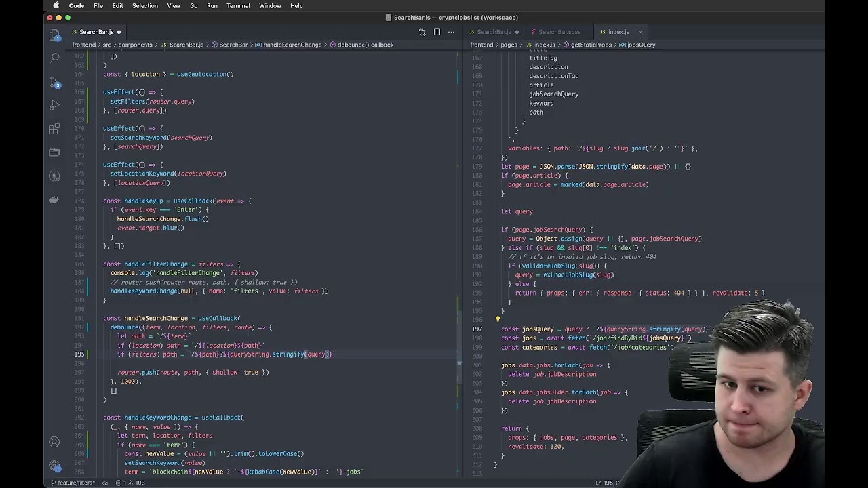868x488 pixels.
Task: Click errors and warnings count in status bar
Action: coord(131,483)
